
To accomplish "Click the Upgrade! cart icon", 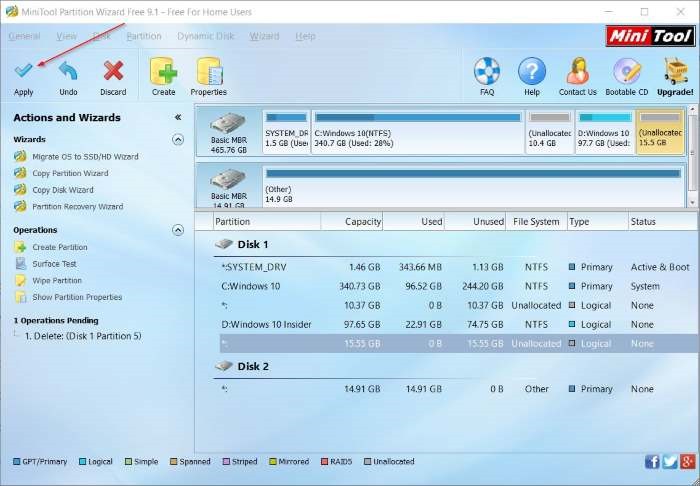I will coord(675,71).
